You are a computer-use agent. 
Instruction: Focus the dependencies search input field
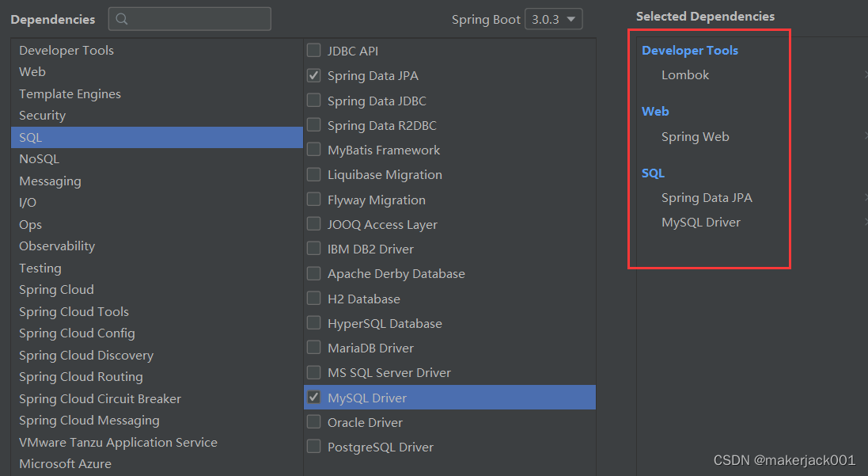click(198, 19)
